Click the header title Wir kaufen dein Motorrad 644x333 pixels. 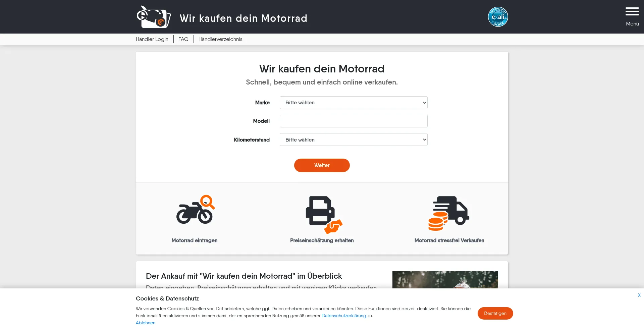[x=244, y=18]
